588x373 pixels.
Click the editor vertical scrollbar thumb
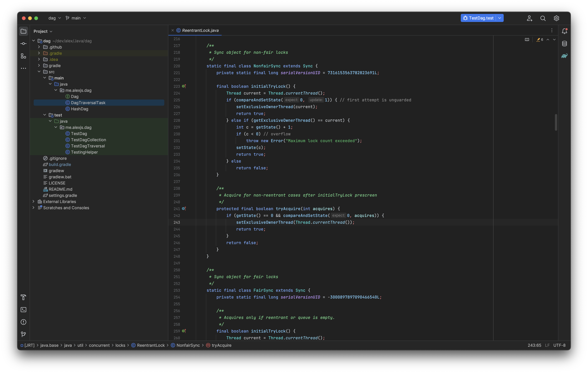(556, 122)
